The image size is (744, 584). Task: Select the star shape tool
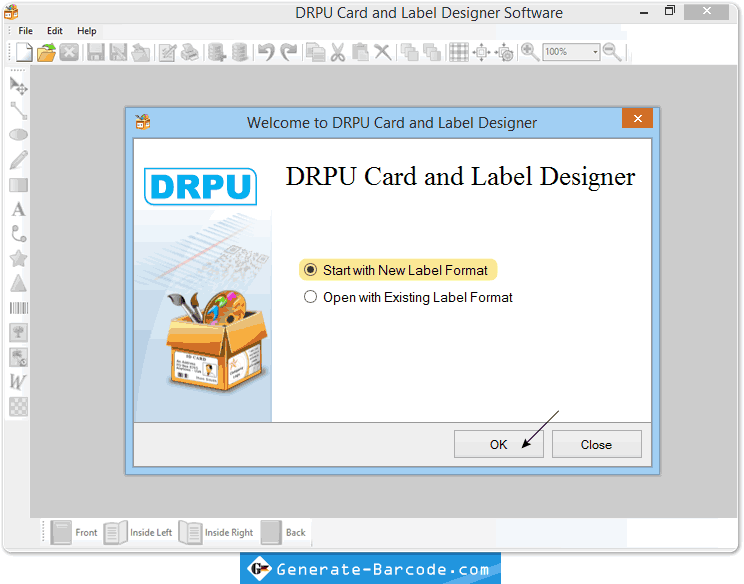point(19,259)
